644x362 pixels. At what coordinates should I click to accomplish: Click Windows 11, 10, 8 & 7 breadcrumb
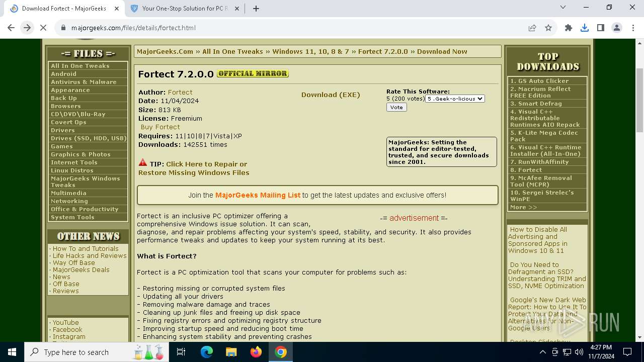[x=310, y=51]
